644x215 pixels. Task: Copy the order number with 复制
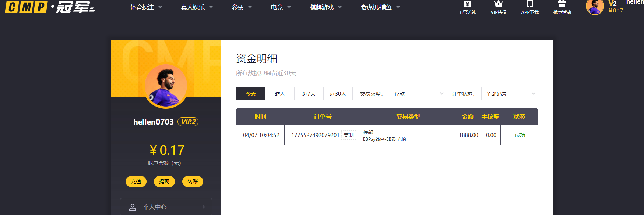[x=348, y=135]
